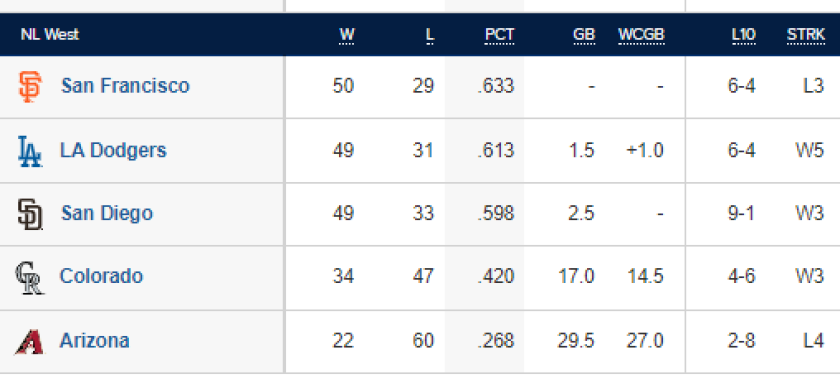
Task: Click the NL West division header
Action: [x=50, y=35]
